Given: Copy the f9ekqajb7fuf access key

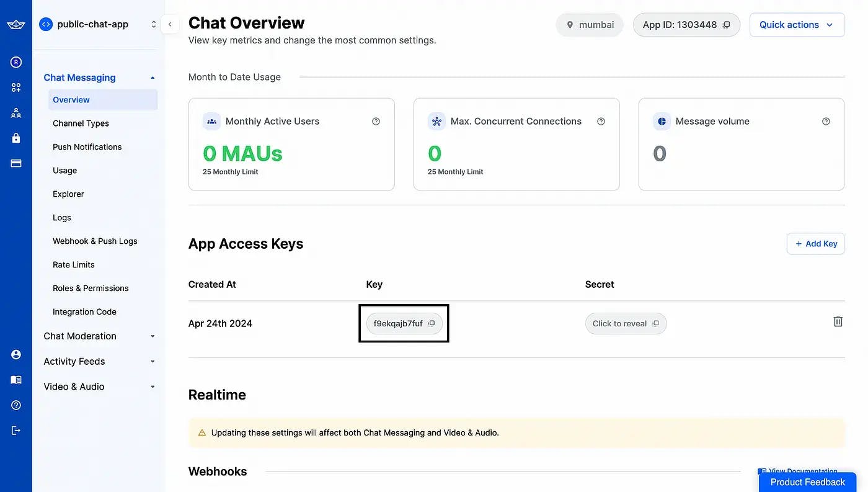Looking at the screenshot, I should [x=432, y=323].
